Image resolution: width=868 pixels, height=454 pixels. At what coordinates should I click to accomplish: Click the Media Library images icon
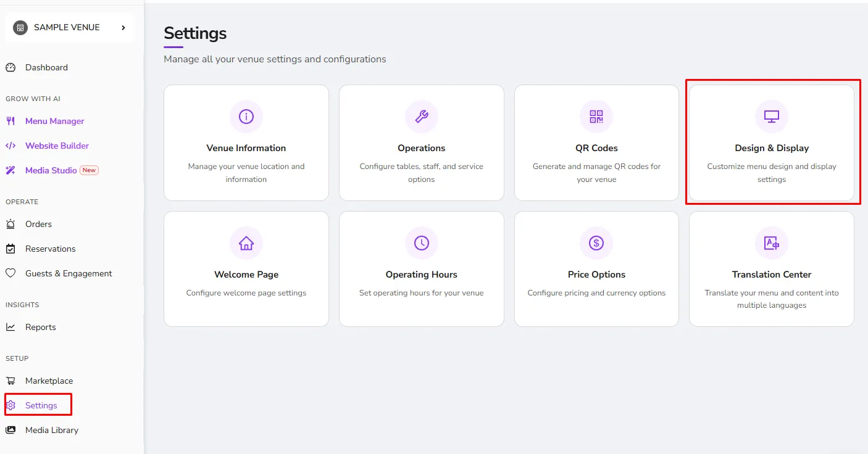10,430
